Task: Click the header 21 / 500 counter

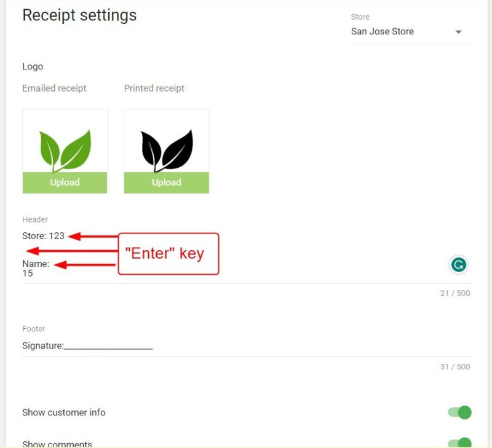Action: pos(455,293)
